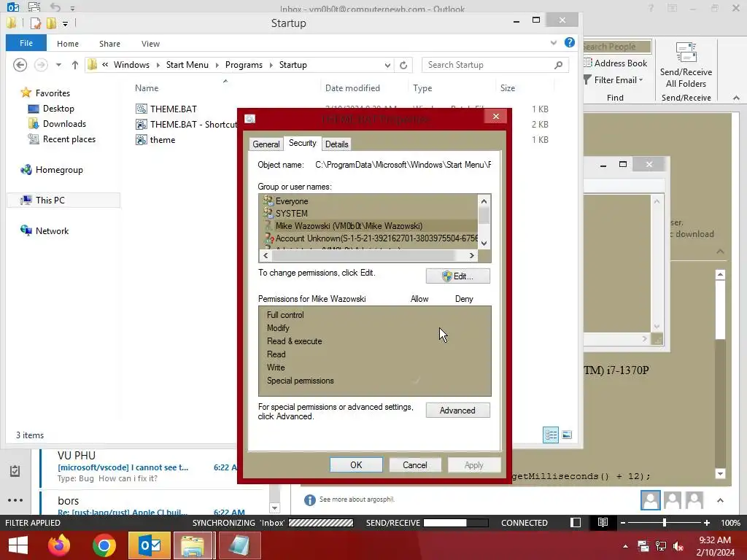
Task: Refresh the Startup folder view
Action: tap(403, 65)
